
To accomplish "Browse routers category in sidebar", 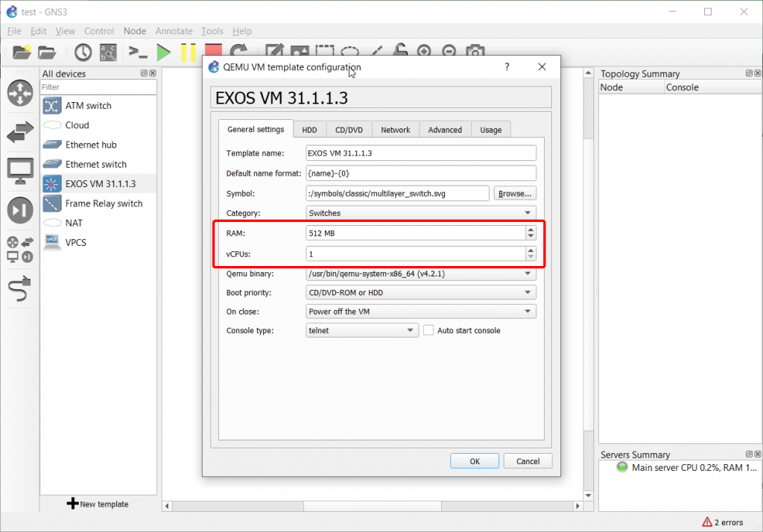I will click(20, 93).
